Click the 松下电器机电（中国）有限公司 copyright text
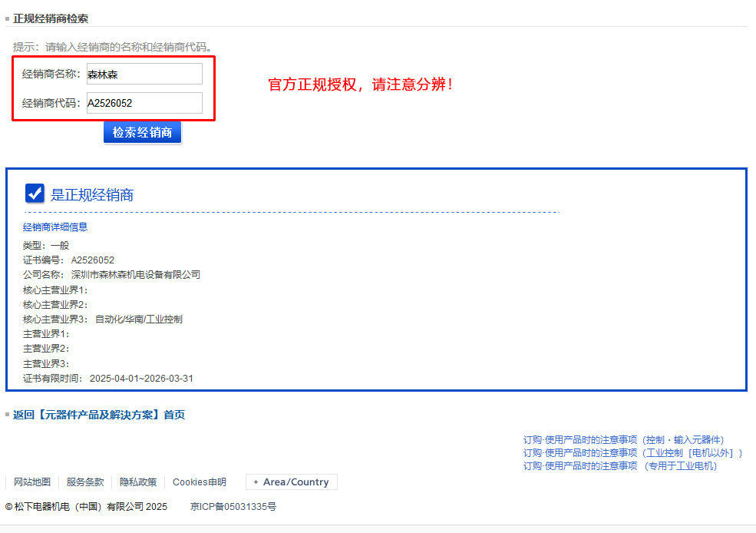Image resolution: width=756 pixels, height=533 pixels. [x=86, y=507]
